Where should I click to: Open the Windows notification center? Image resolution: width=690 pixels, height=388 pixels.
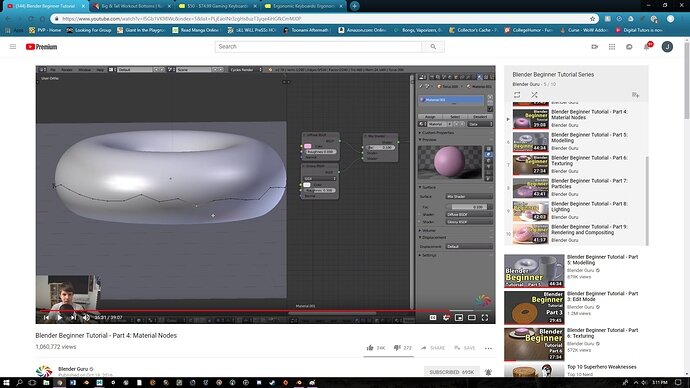678,383
